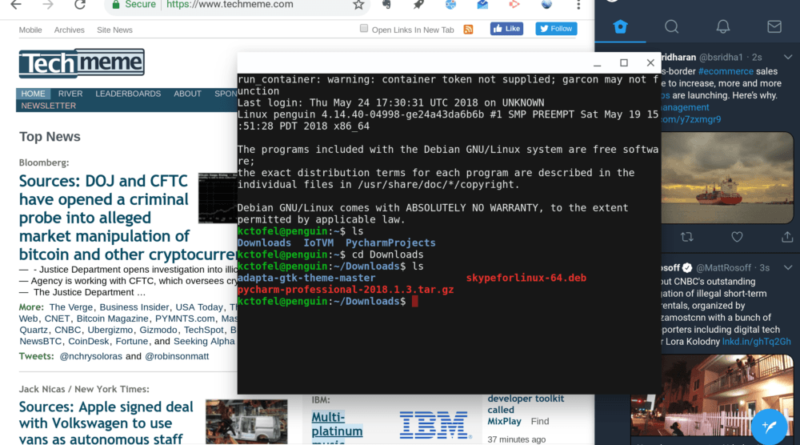Open the Techmeme RSS feed icon
The image size is (800, 445).
468,30
